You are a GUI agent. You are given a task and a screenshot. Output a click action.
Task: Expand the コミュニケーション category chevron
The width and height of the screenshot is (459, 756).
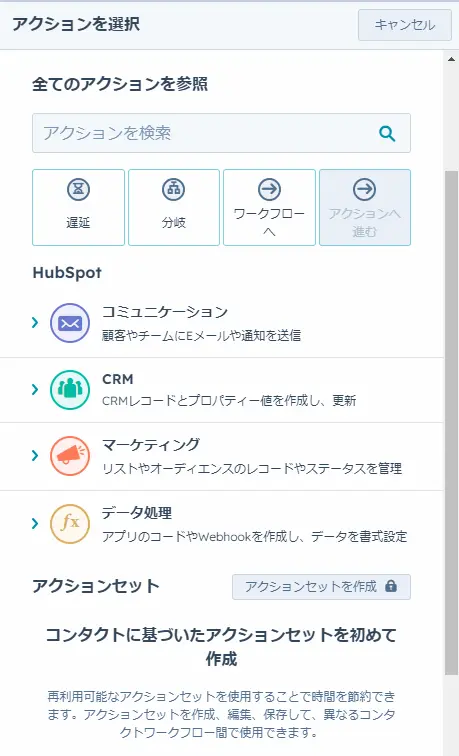pyautogui.click(x=35, y=323)
